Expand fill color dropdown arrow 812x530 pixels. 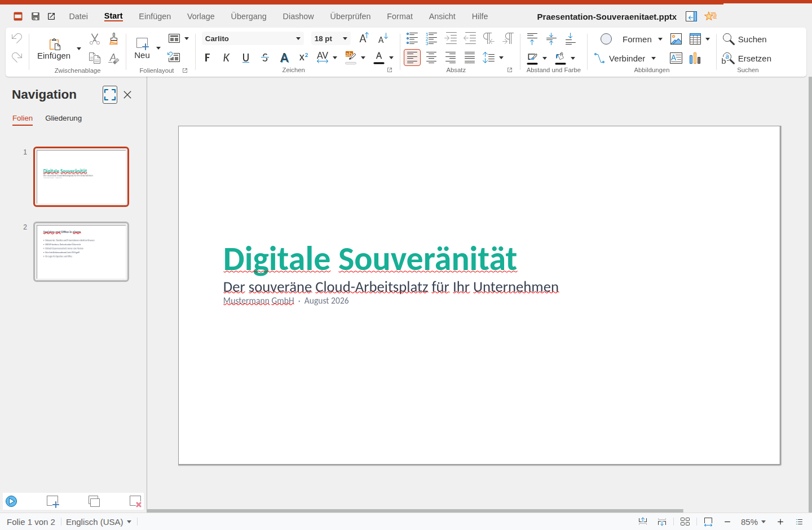(573, 58)
